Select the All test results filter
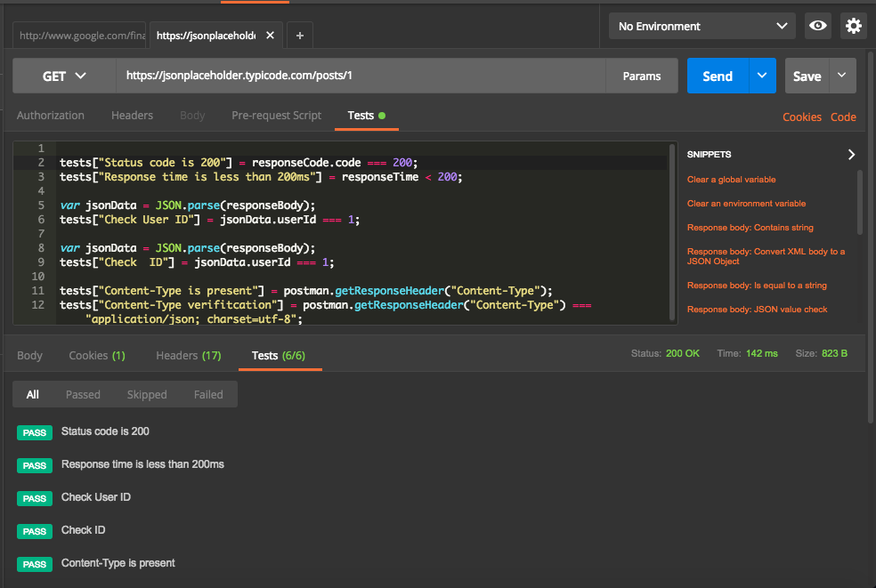 (x=33, y=394)
